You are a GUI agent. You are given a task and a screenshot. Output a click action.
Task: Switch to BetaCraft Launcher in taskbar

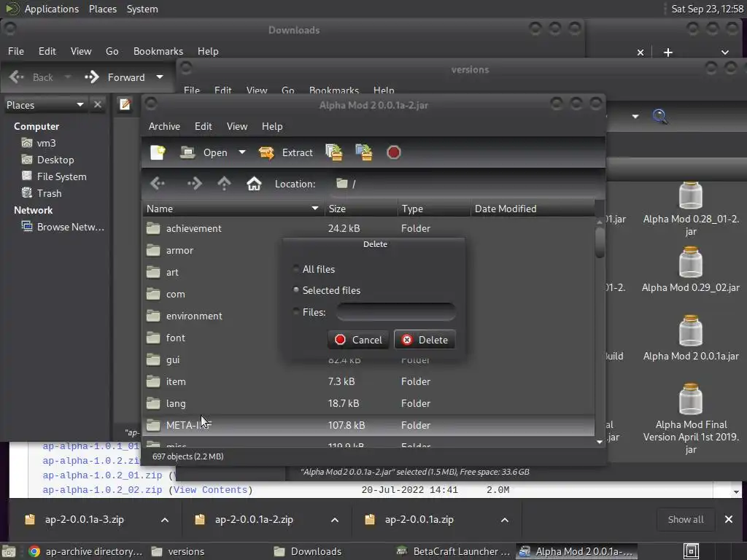[x=453, y=551]
